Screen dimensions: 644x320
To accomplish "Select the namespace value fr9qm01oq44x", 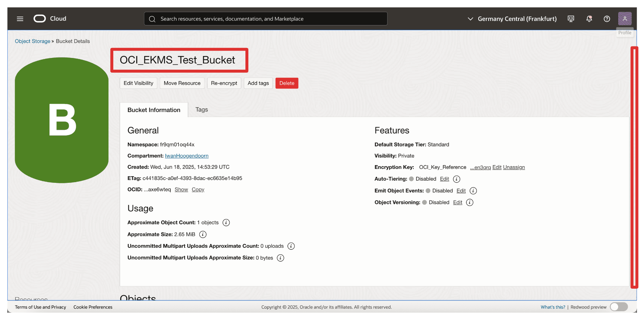I will (x=177, y=145).
